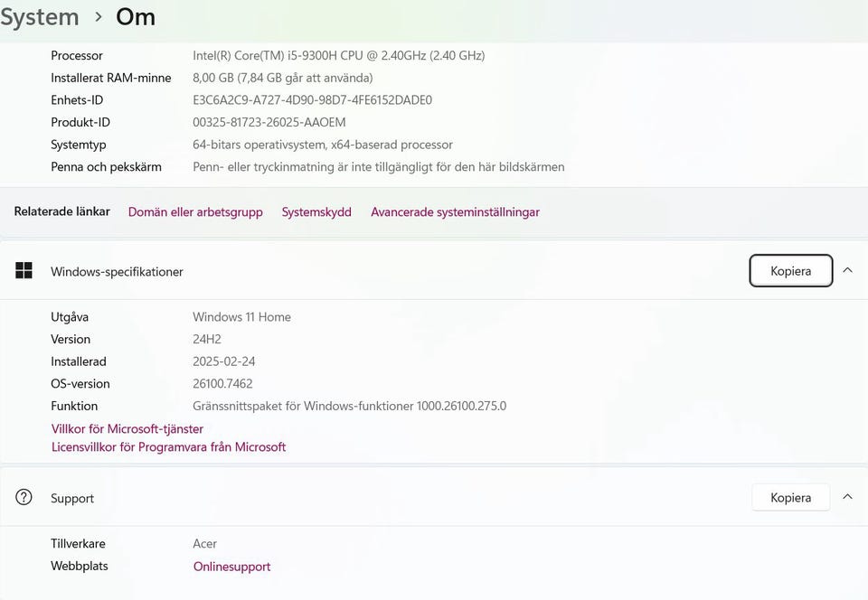Viewport: 868px width, 600px height.
Task: Click the breadcrumb separator chevron after System
Action: click(x=99, y=17)
